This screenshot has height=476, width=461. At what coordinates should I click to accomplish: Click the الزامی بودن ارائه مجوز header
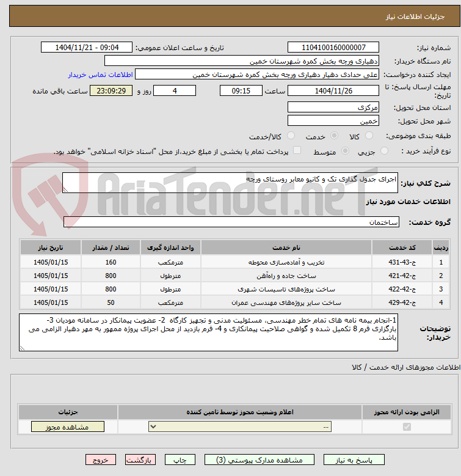point(407,412)
